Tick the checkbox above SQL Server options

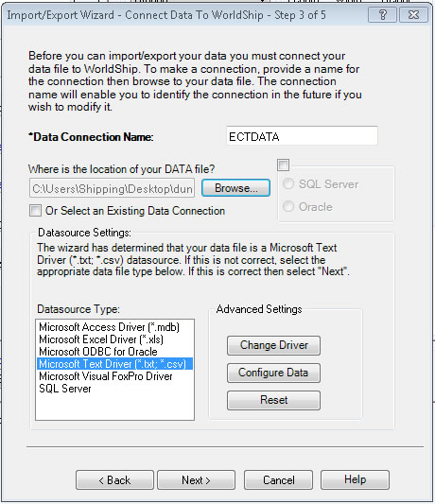pos(284,165)
